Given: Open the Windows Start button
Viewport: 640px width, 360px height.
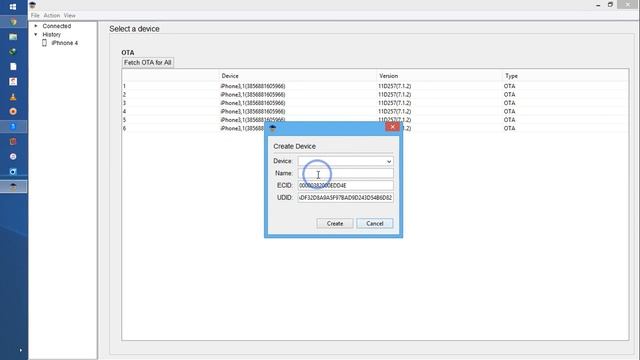Looking at the screenshot, I should coord(13,7).
